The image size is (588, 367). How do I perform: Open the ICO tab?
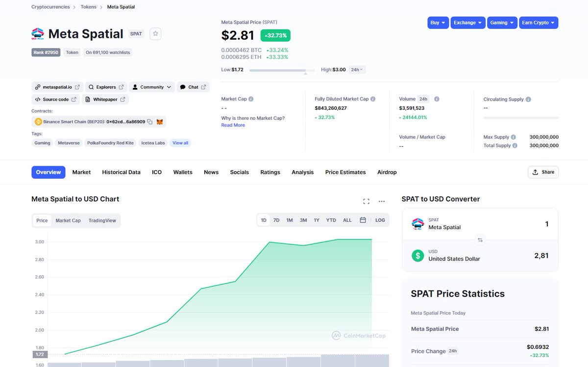point(157,172)
